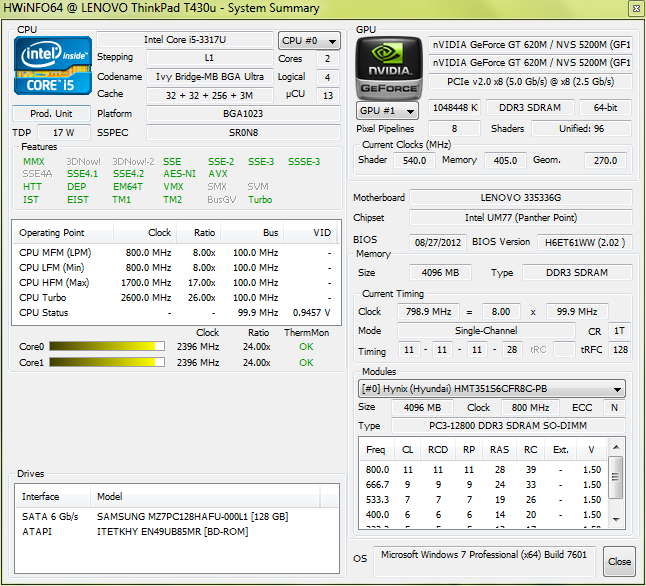Open the Hynix memory module dropdown
This screenshot has width=646, height=586.
point(492,389)
